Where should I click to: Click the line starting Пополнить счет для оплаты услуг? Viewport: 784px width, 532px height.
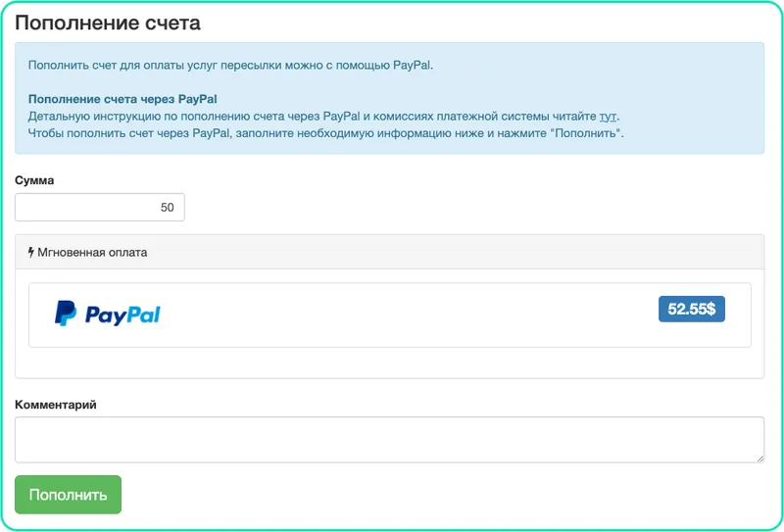coord(230,65)
